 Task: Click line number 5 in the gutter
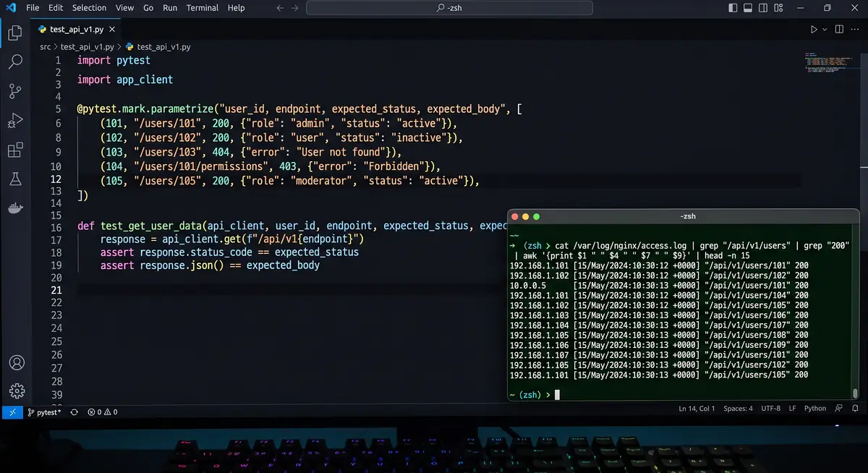tap(58, 109)
